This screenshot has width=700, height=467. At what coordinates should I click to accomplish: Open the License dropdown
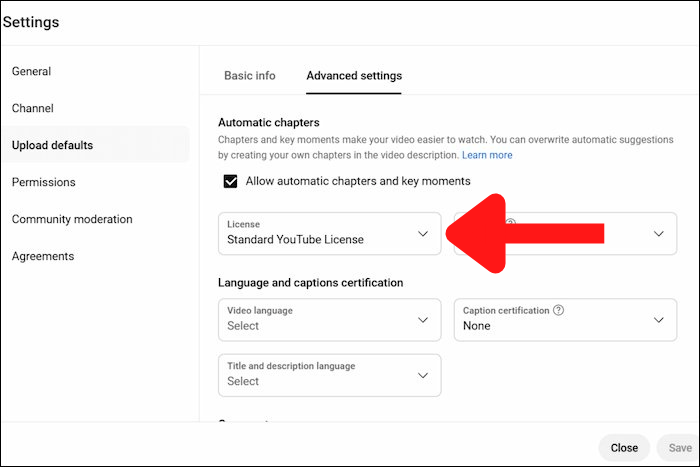tap(329, 234)
